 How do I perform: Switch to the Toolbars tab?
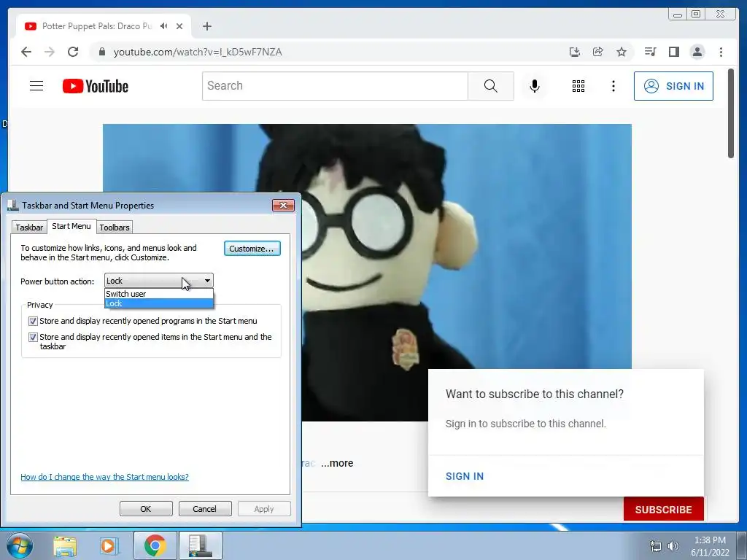[x=115, y=227]
